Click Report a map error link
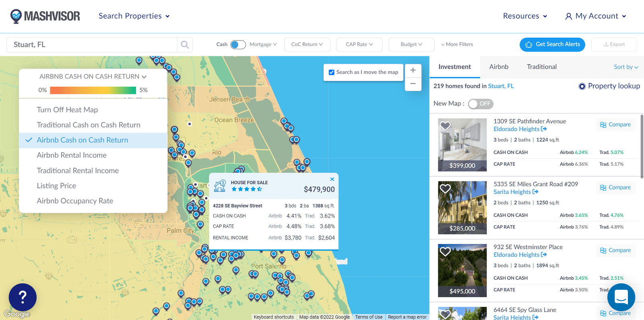Screen dimensions: 644x320 pos(407,317)
